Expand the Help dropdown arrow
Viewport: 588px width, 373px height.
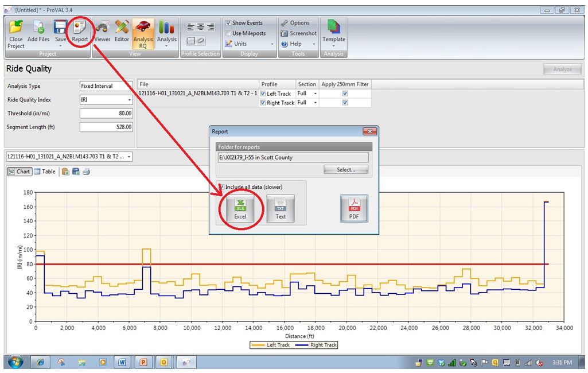[x=314, y=44]
